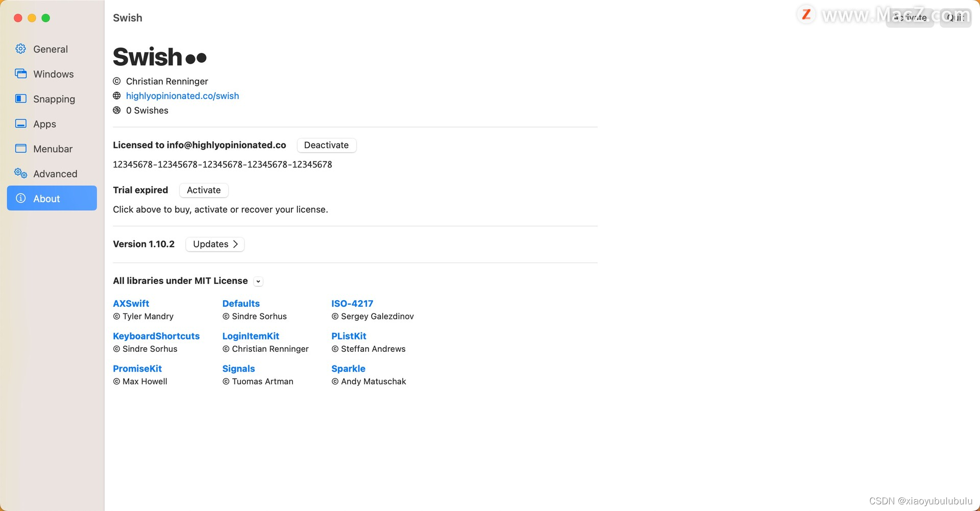Expand the MIT License libraries disclosure arrow

[258, 281]
